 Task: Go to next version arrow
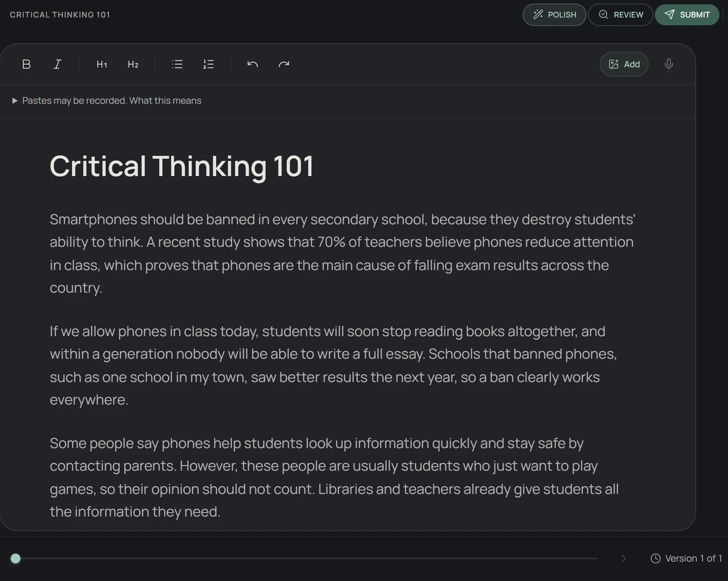coord(624,558)
